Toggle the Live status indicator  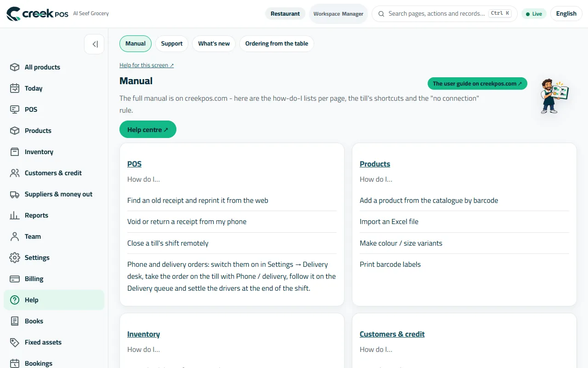pos(534,14)
